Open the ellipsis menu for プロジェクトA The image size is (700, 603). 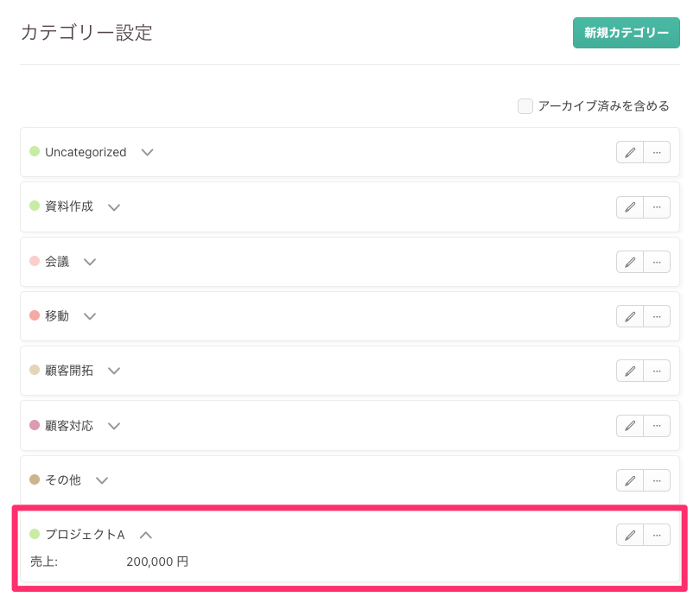click(657, 535)
